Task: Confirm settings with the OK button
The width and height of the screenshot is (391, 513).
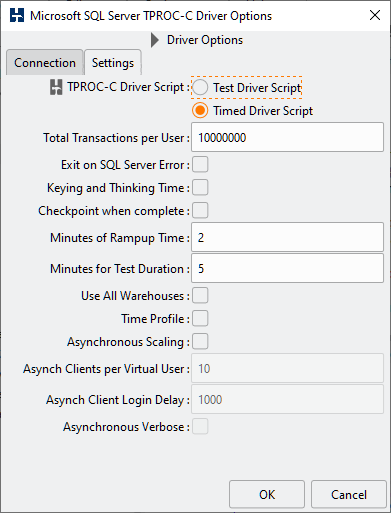Action: tap(267, 494)
